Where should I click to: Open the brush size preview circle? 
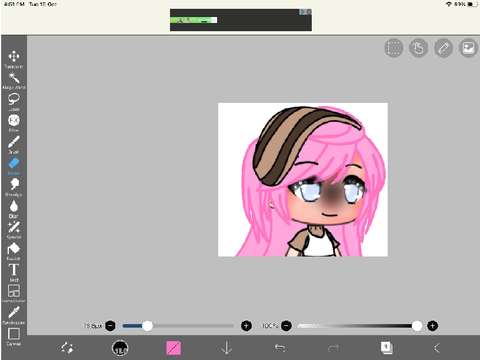pyautogui.click(x=120, y=348)
